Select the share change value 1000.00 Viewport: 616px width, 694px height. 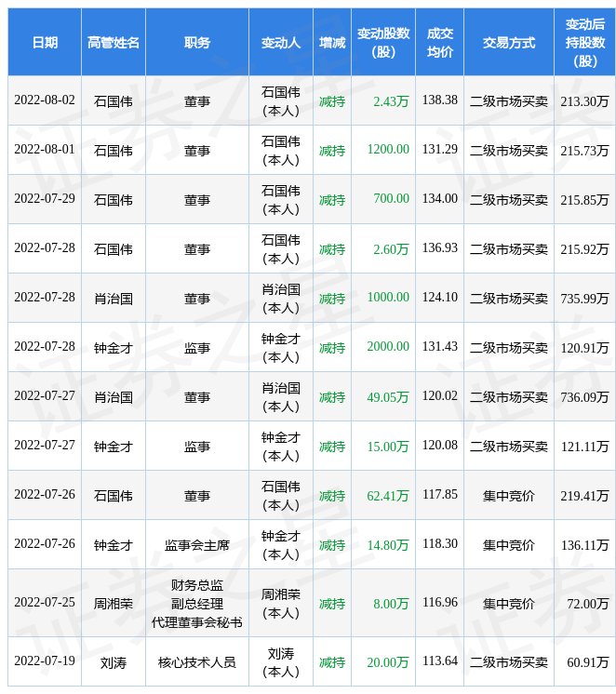click(388, 297)
